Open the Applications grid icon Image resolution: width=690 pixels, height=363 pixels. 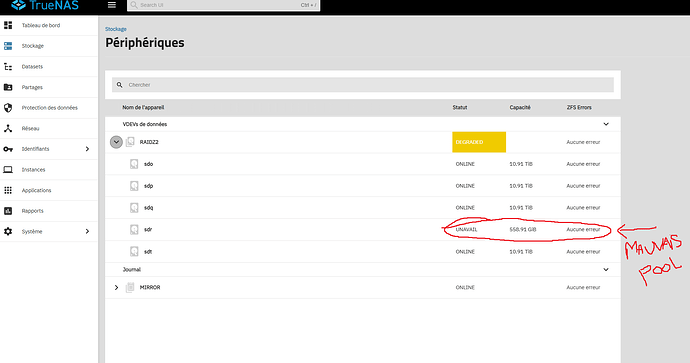8,190
